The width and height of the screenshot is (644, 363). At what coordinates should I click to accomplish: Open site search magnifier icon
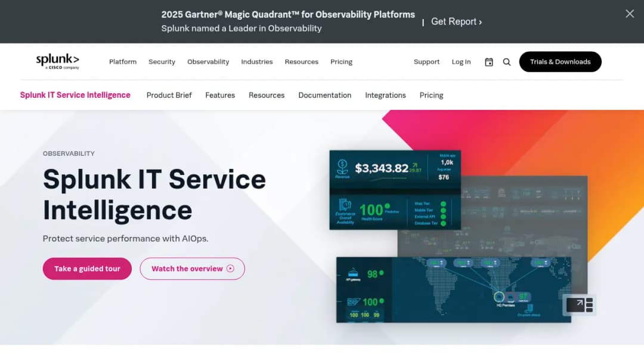507,61
